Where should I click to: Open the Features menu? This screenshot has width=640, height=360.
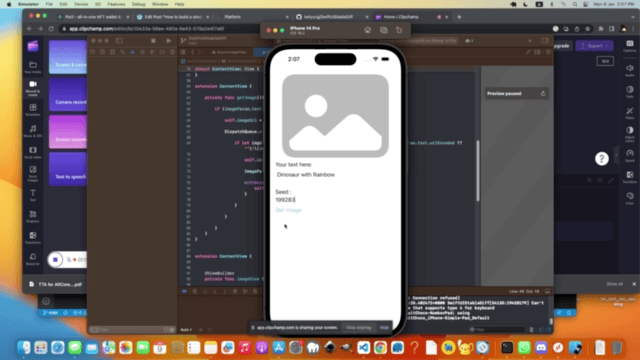(x=116, y=4)
